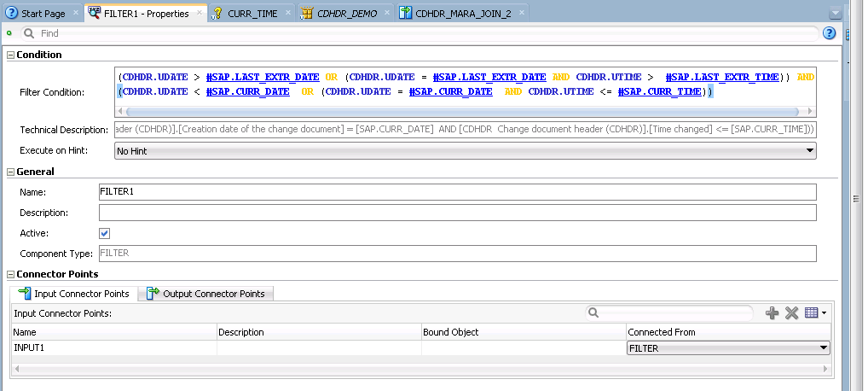Collapse the General section
The width and height of the screenshot is (868, 391).
pyautogui.click(x=10, y=172)
